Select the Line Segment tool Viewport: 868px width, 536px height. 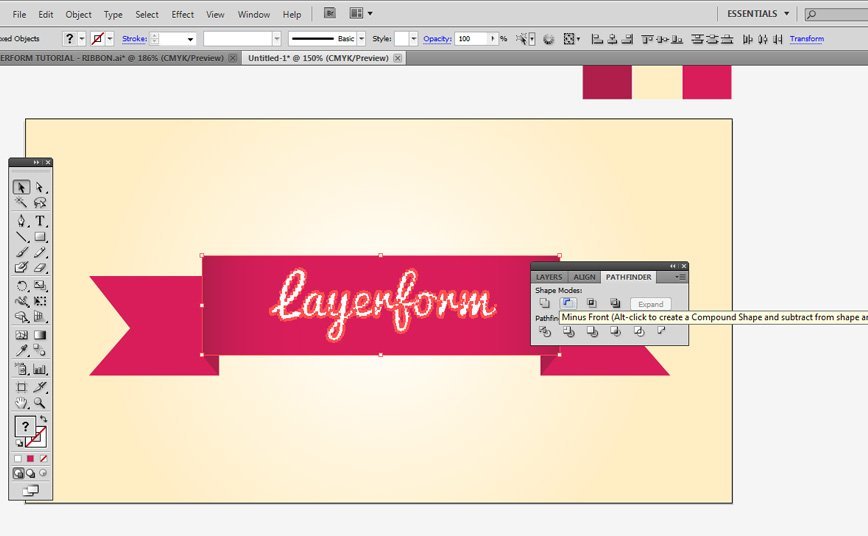[x=22, y=237]
